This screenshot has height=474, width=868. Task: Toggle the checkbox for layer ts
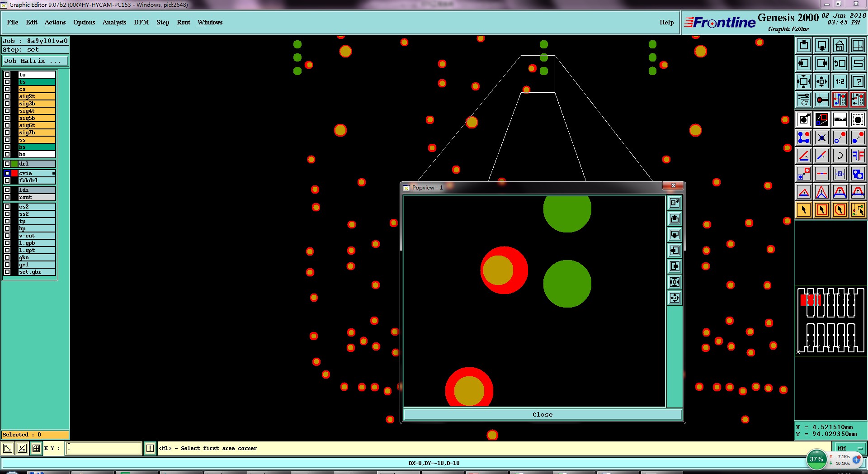point(7,82)
